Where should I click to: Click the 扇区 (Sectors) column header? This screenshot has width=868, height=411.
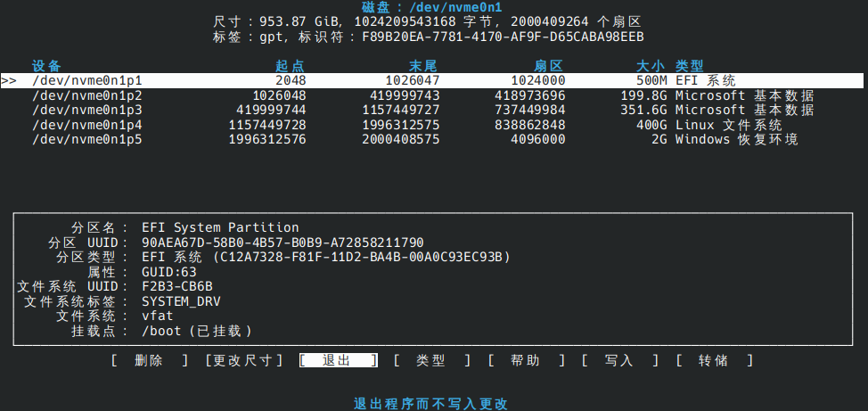coord(549,66)
